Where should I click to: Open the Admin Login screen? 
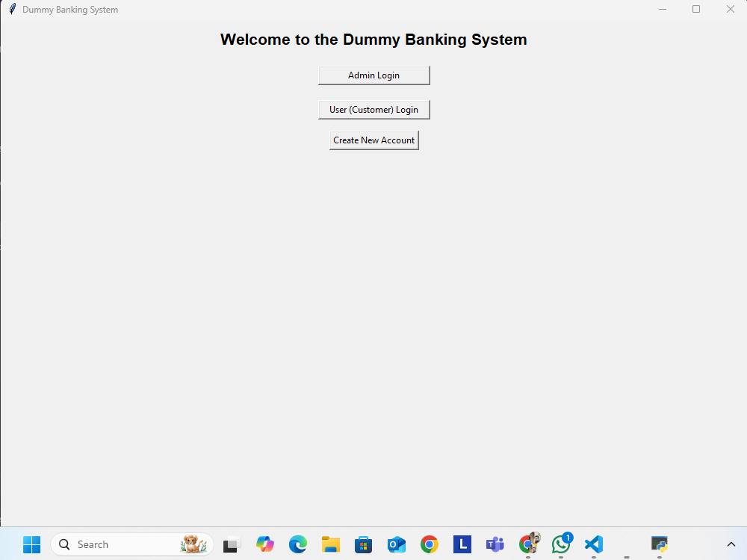point(374,75)
